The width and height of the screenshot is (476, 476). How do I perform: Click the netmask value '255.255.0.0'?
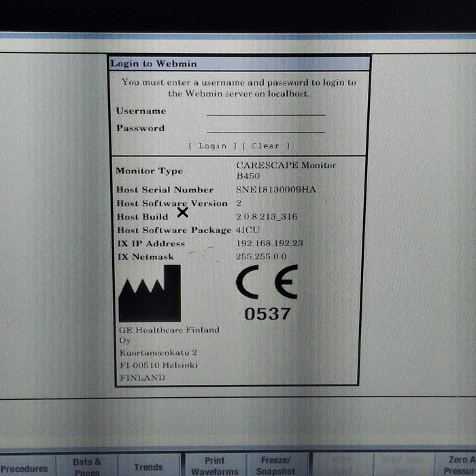click(x=261, y=256)
